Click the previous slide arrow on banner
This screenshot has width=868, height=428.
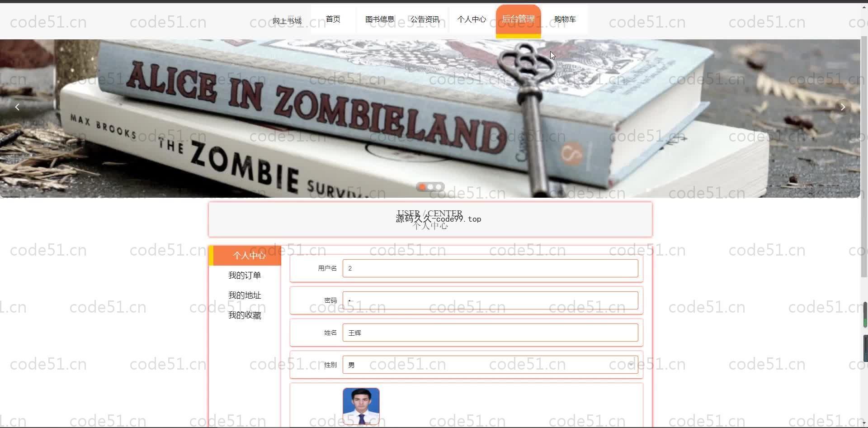pyautogui.click(x=17, y=107)
